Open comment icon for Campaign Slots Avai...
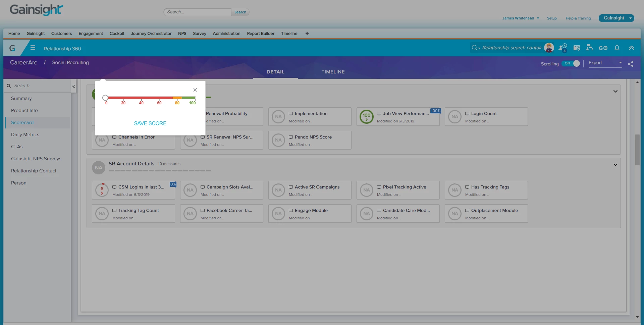Viewport: 644px width, 325px height. 203,187
